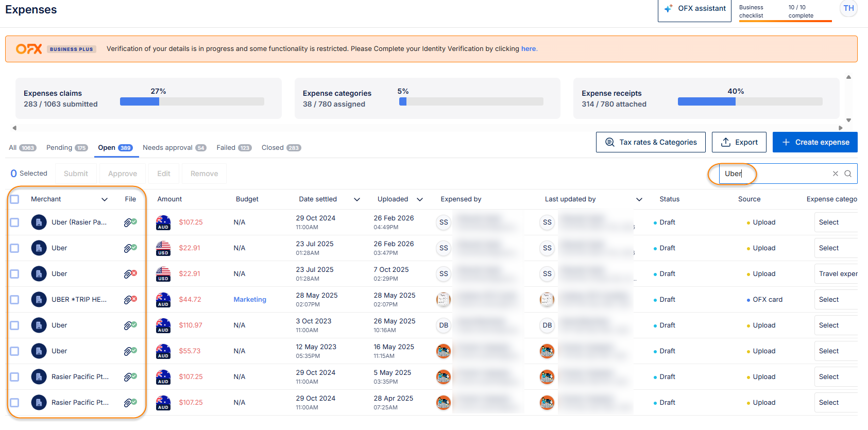Switch to the Pending tab
868x430 pixels.
67,148
